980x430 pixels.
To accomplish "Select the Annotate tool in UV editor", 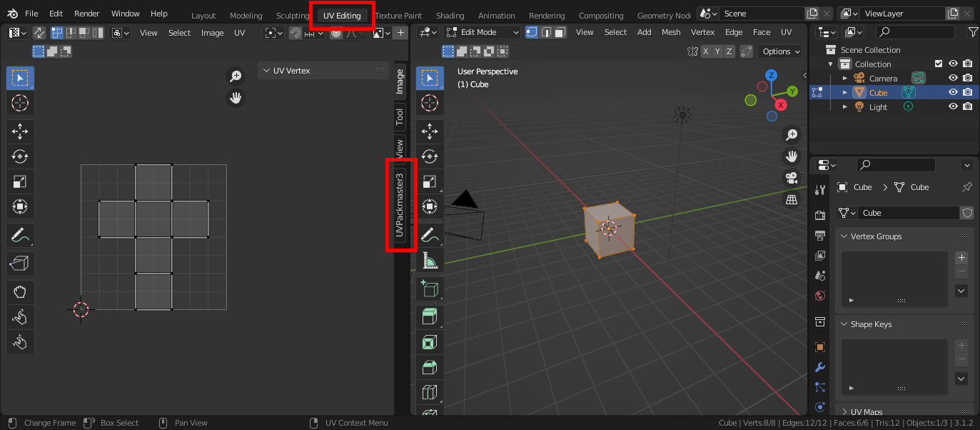I will pos(20,235).
